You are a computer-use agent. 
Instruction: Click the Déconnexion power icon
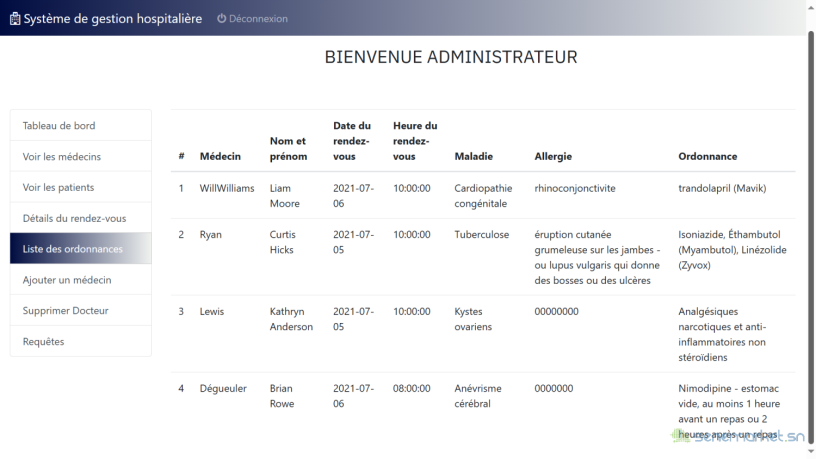(x=222, y=18)
